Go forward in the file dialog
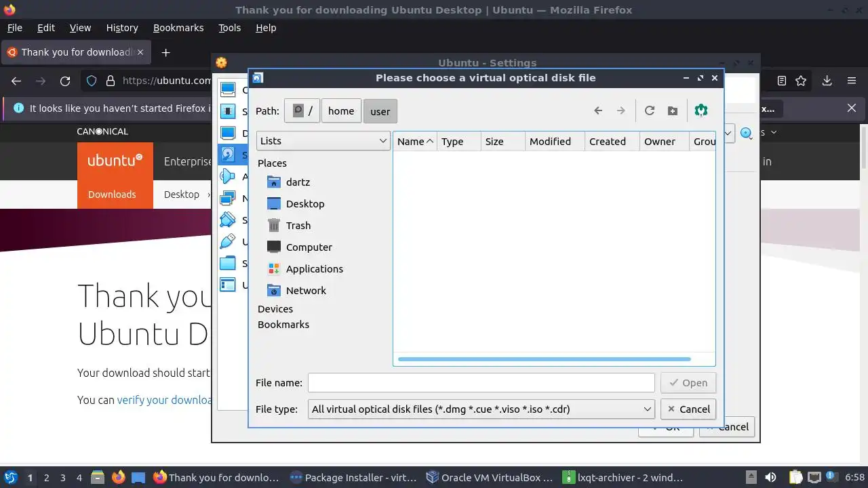Image resolution: width=868 pixels, height=488 pixels. [620, 110]
